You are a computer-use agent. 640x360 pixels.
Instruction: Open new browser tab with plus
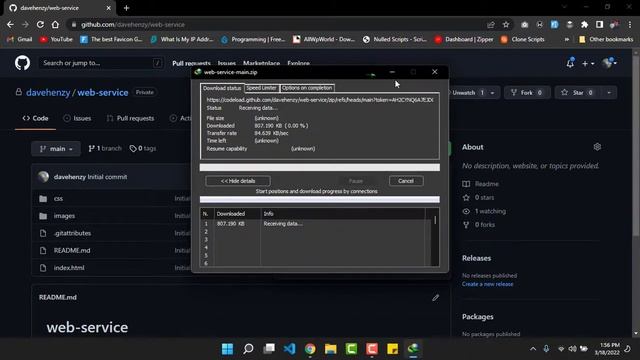126,8
